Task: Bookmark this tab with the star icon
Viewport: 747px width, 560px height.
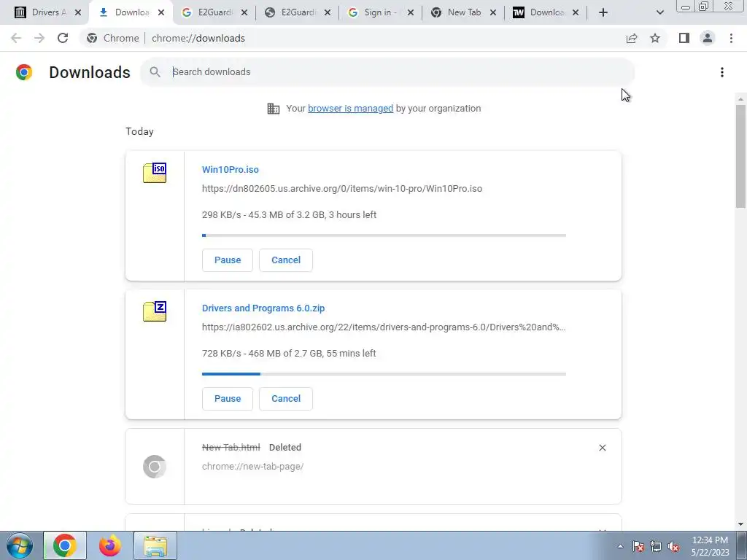Action: coord(655,38)
